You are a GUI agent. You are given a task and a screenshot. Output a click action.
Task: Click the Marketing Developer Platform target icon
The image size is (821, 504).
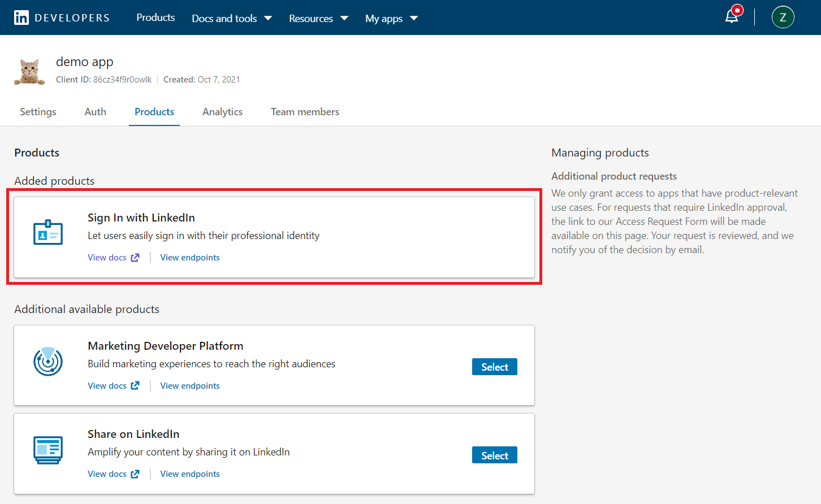(48, 361)
